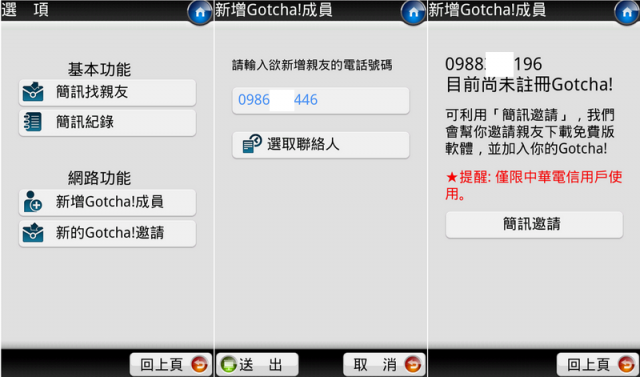Click 請輸入欲新增親友的電話號碼 prompt text
The image size is (640, 377).
point(312,65)
